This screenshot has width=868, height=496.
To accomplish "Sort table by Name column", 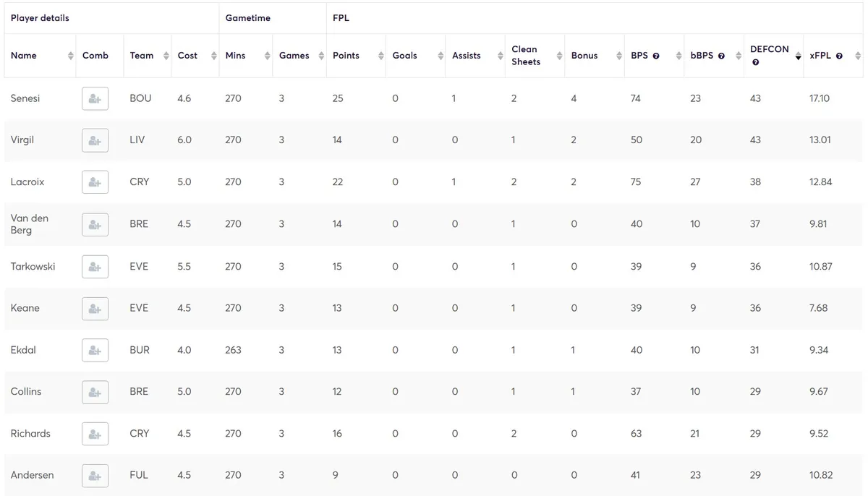I will pos(70,56).
